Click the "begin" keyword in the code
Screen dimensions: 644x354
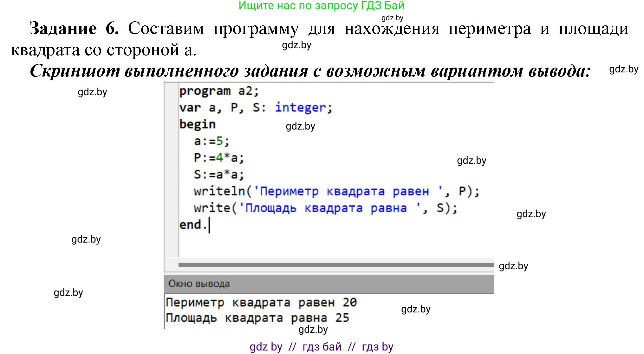tap(198, 124)
